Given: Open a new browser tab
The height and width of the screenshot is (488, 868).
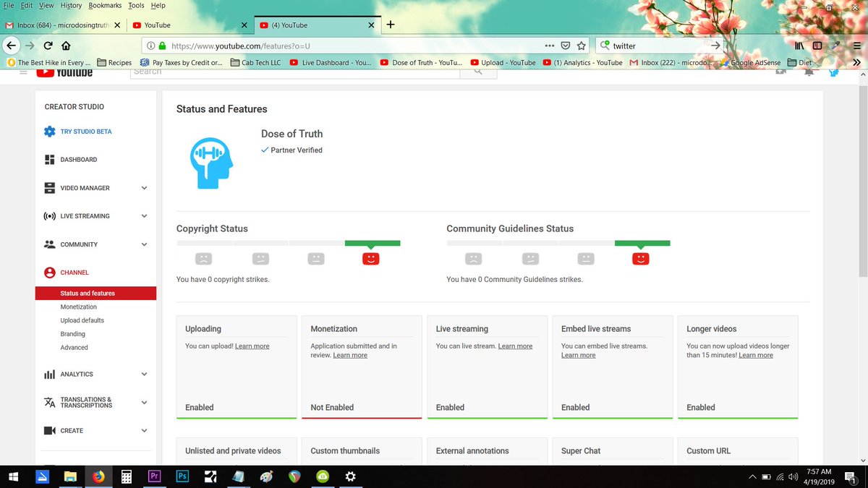Looking at the screenshot, I should click(x=391, y=25).
